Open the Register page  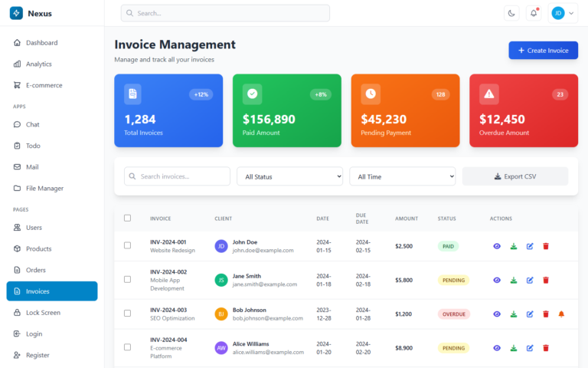tap(52, 355)
